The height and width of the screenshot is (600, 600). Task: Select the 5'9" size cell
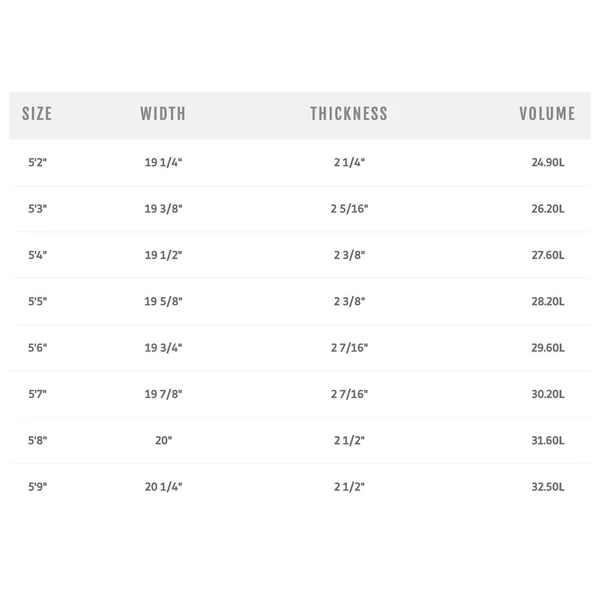pyautogui.click(x=38, y=486)
